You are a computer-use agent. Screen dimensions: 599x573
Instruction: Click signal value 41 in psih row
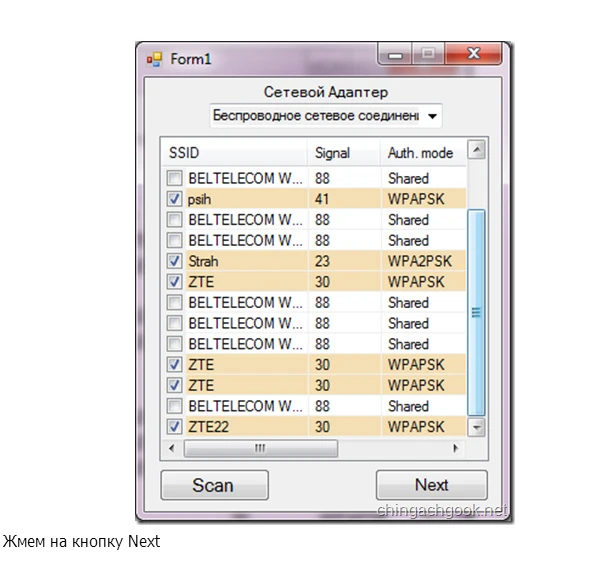coord(322,199)
